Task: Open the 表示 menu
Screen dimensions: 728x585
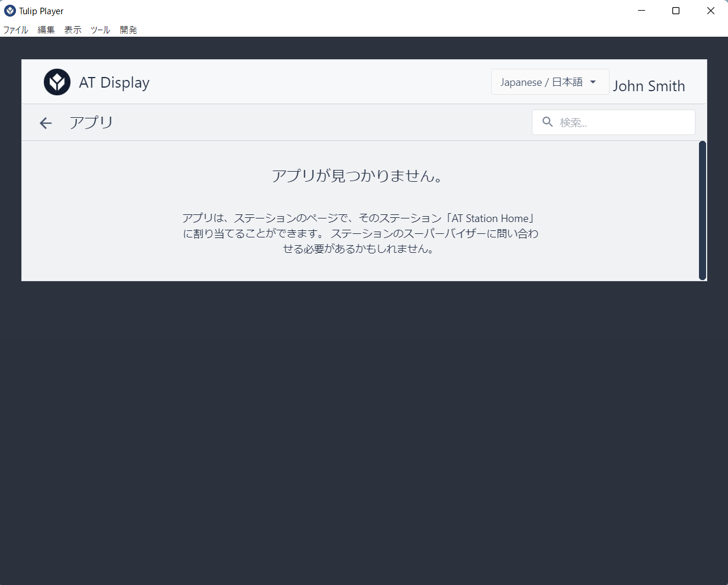Action: click(x=73, y=30)
